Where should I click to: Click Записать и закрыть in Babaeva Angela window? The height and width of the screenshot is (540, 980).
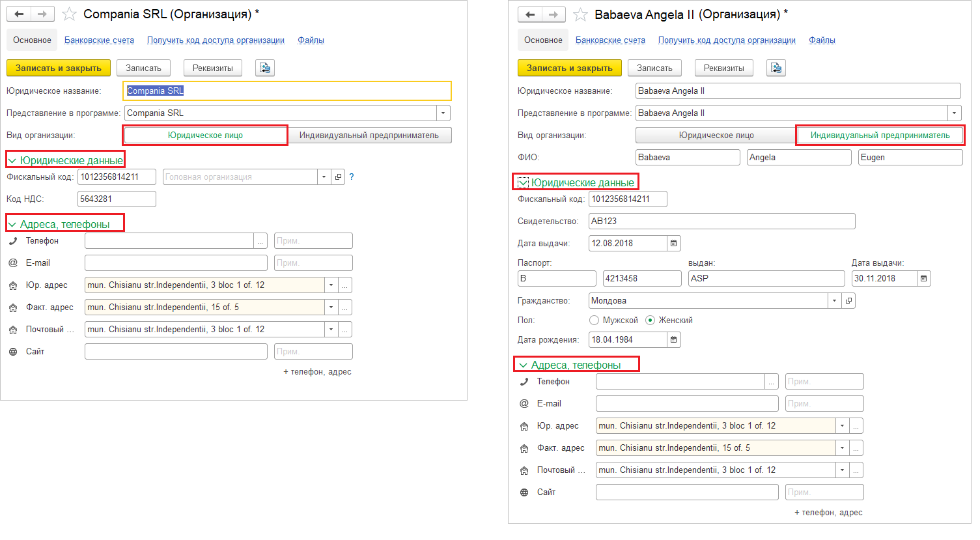(x=570, y=68)
